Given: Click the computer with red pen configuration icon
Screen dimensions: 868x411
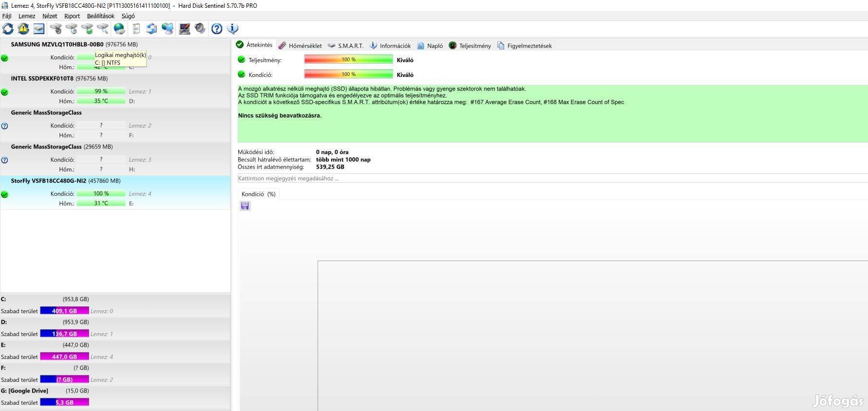Looking at the screenshot, I should pos(184,29).
